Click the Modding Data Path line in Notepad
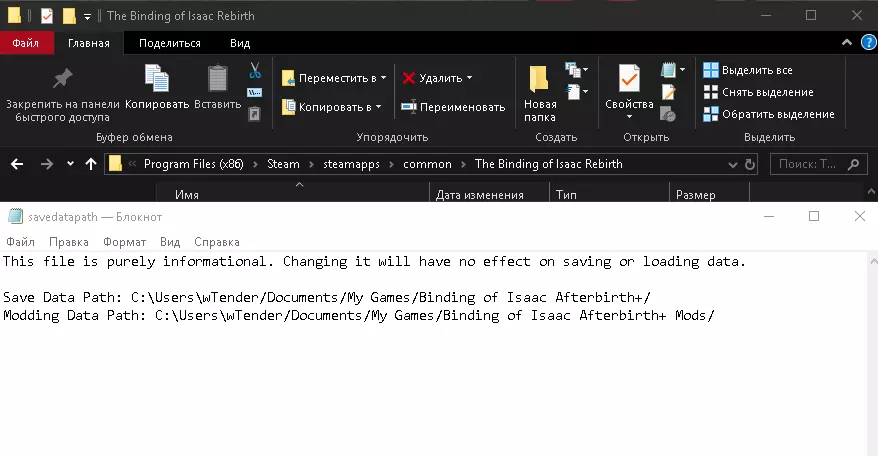The width and height of the screenshot is (878, 456). [359, 315]
